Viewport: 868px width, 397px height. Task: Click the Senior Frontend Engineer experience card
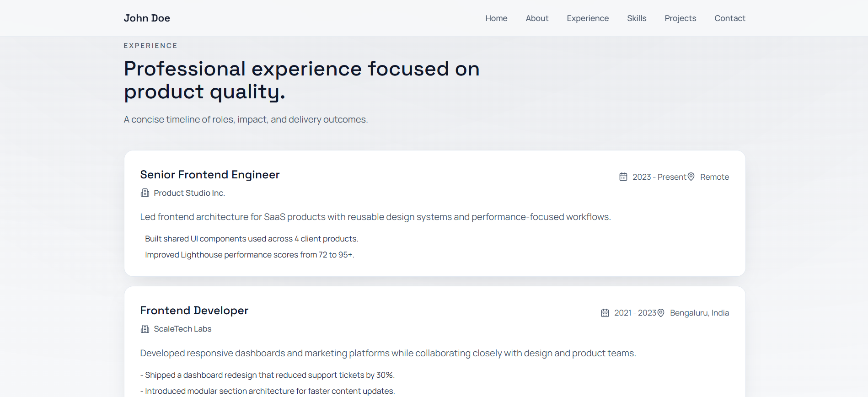[434, 213]
